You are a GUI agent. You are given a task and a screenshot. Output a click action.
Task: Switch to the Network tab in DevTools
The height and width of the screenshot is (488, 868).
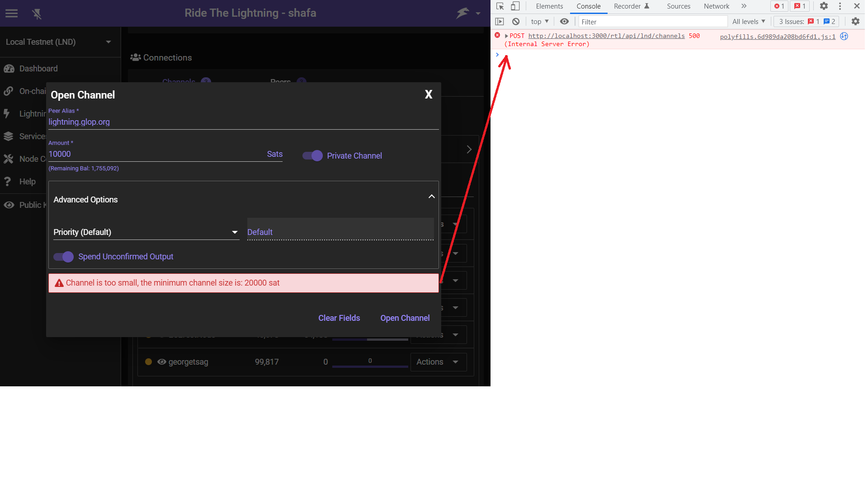[717, 6]
